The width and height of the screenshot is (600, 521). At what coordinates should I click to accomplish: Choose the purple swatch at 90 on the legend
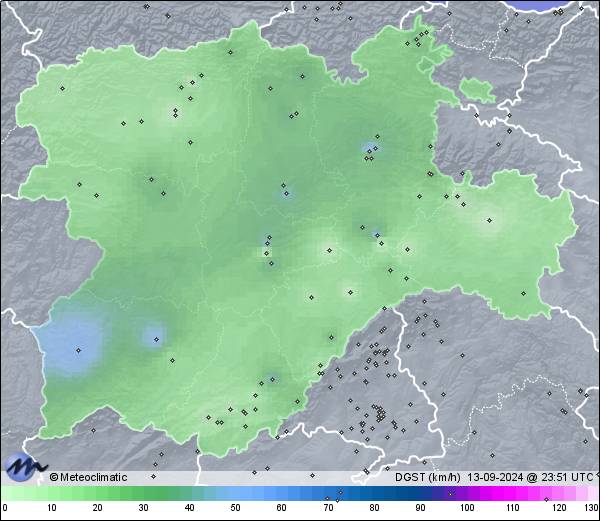click(420, 493)
